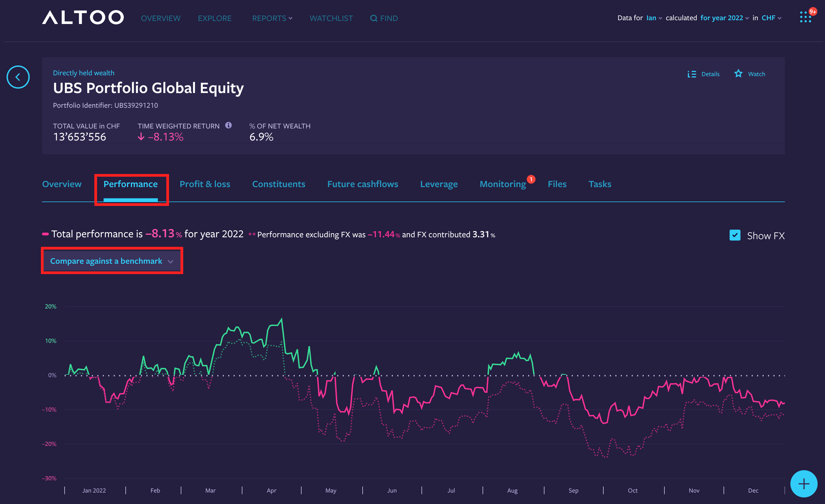Click the Watch star icon
This screenshot has height=504, width=825.
[x=738, y=74]
